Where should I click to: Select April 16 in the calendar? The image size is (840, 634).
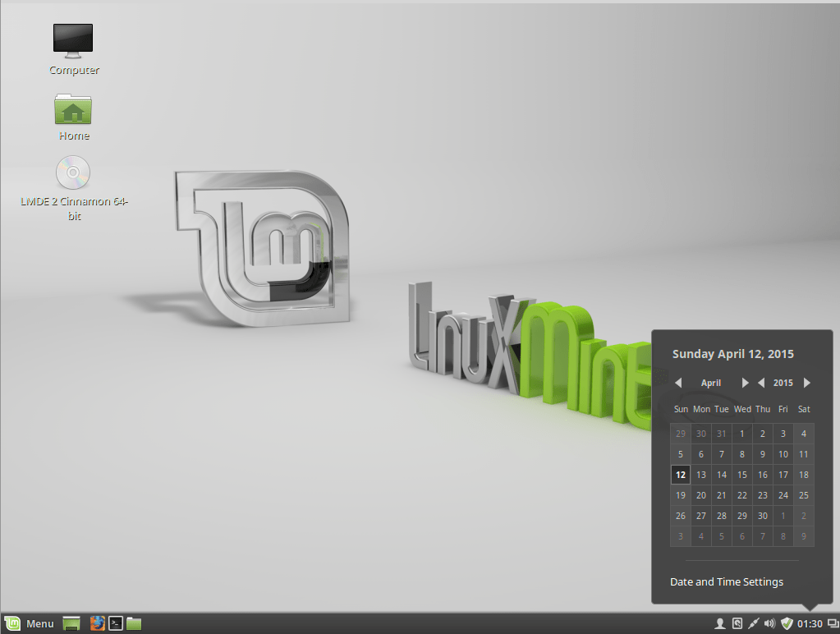(x=763, y=475)
